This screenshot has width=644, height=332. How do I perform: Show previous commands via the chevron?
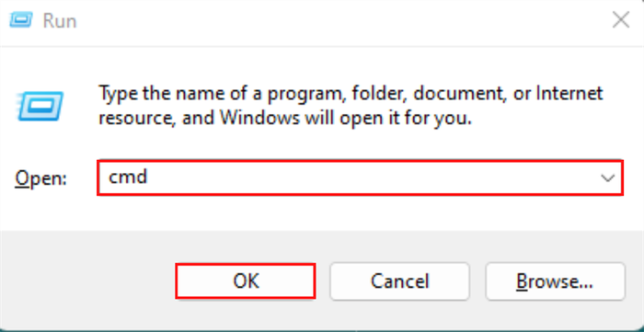coord(607,177)
